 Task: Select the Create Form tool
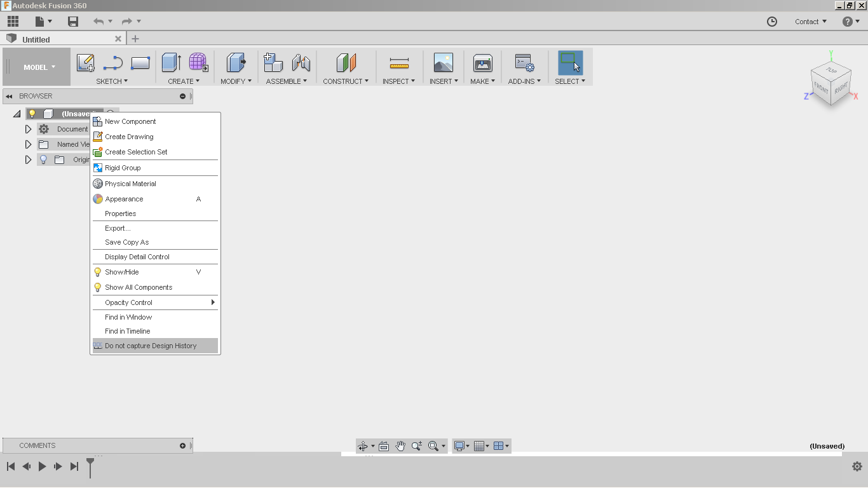pos(199,62)
